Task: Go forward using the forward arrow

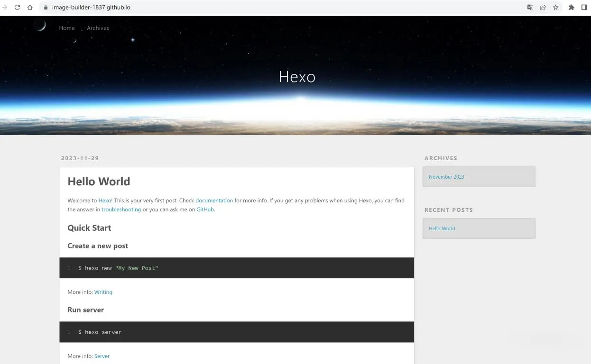Action: point(5,8)
